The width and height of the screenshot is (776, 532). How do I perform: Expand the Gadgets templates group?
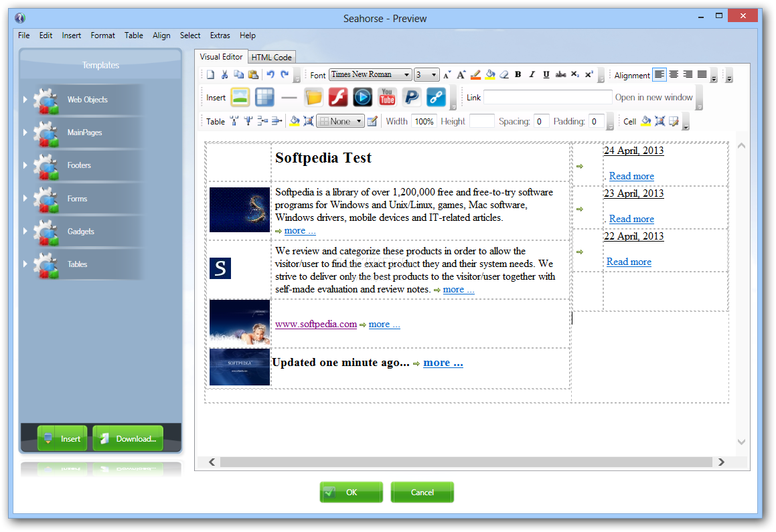25,231
